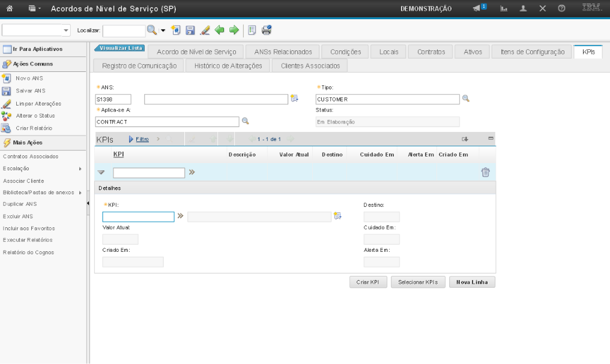Click the Home icon in header

pyautogui.click(x=10, y=9)
